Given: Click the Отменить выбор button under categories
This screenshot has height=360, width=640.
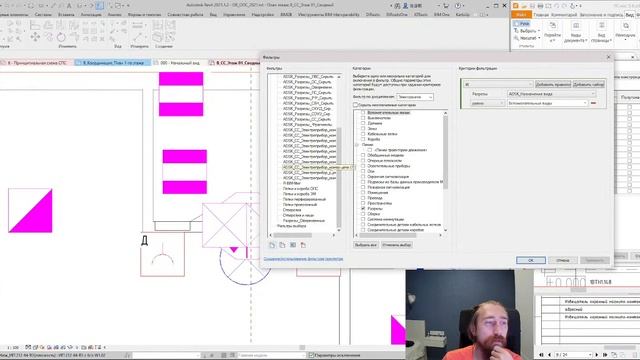Looking at the screenshot, I should 397,245.
